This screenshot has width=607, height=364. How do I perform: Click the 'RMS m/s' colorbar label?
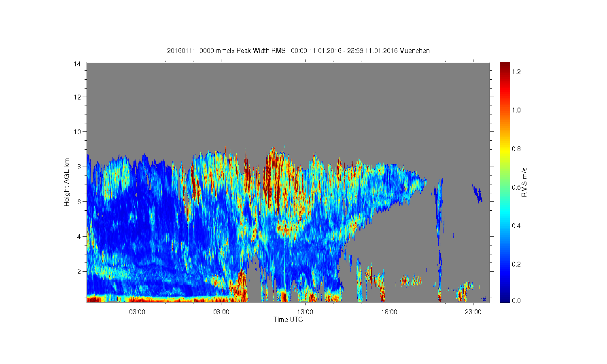point(524,182)
